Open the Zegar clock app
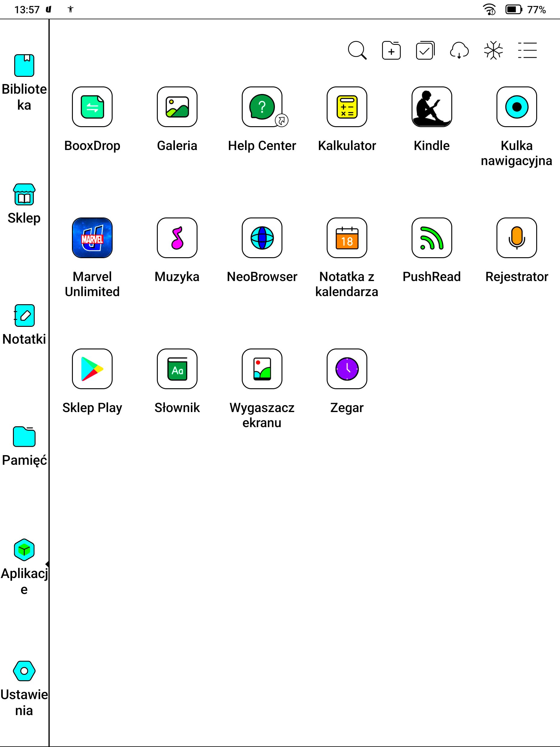The height and width of the screenshot is (747, 560). [x=347, y=369]
